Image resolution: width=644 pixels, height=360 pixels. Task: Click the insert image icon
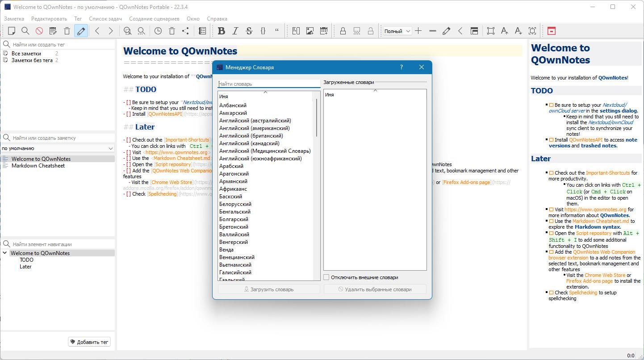click(x=309, y=31)
